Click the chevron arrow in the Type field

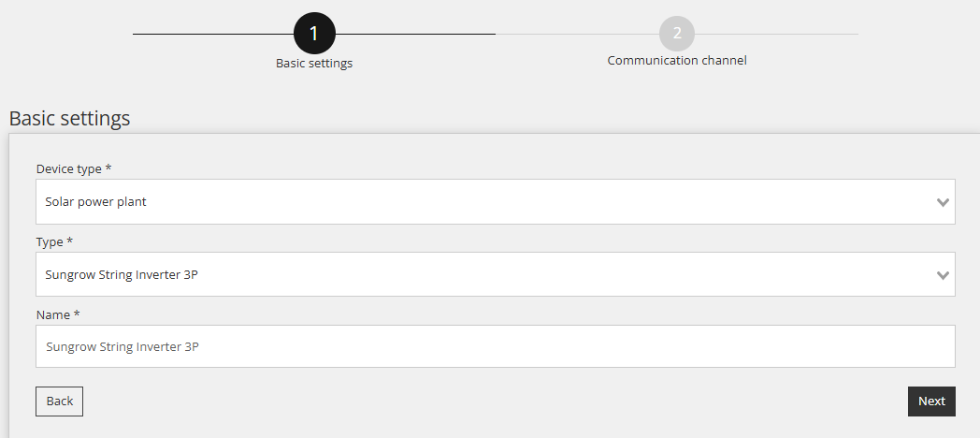(x=944, y=275)
